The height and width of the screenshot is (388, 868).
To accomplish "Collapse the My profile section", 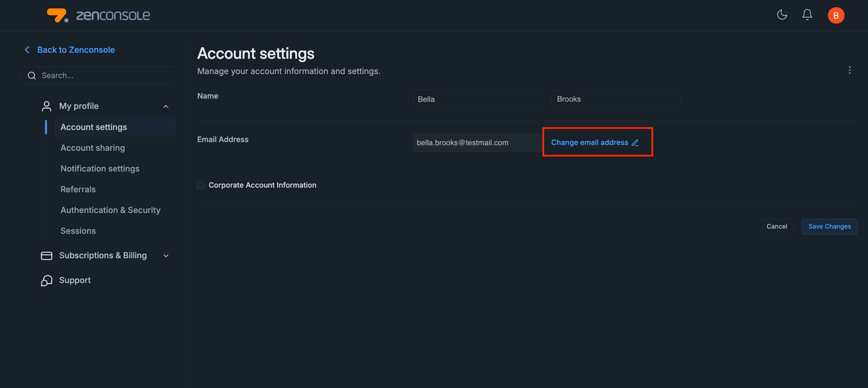I will 166,106.
